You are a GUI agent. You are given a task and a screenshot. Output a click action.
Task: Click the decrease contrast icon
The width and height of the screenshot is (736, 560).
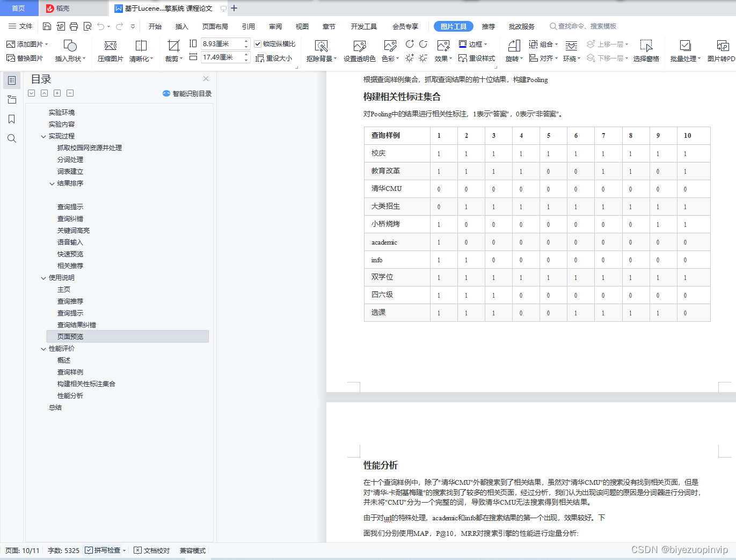click(423, 44)
